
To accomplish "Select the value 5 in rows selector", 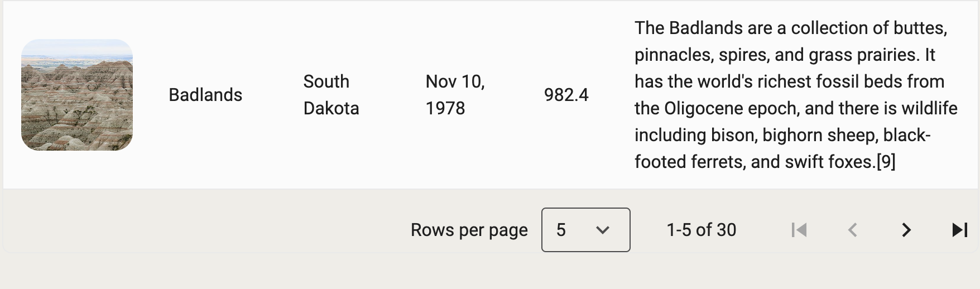I will [x=561, y=230].
